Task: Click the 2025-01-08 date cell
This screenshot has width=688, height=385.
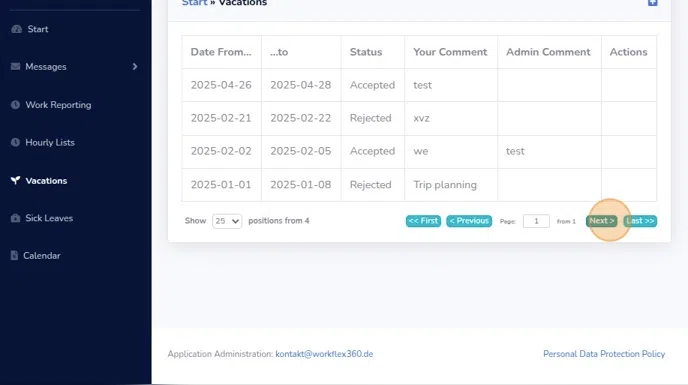Action: pyautogui.click(x=301, y=185)
